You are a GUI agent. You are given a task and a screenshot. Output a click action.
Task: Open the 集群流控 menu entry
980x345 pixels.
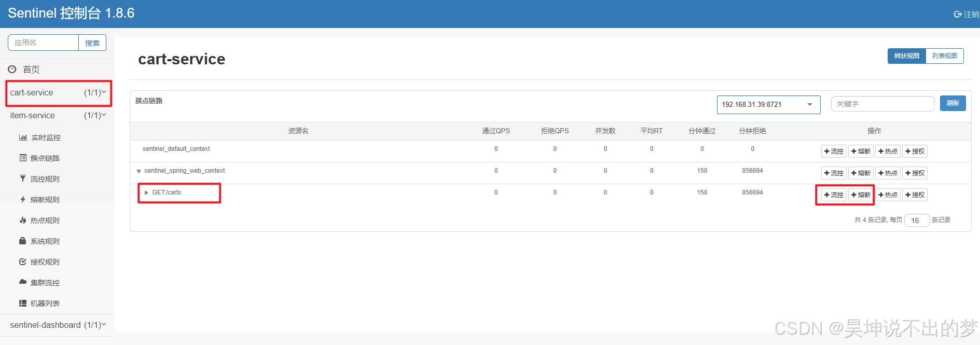[45, 283]
